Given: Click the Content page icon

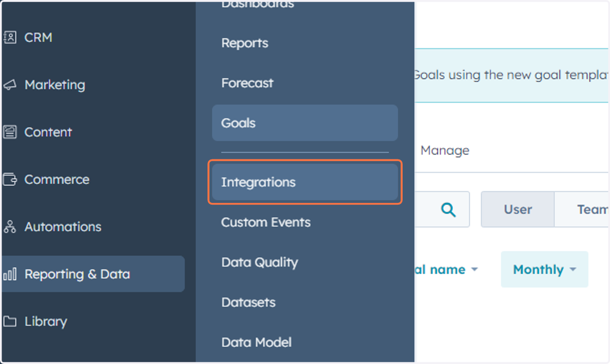Looking at the screenshot, I should 10,132.
